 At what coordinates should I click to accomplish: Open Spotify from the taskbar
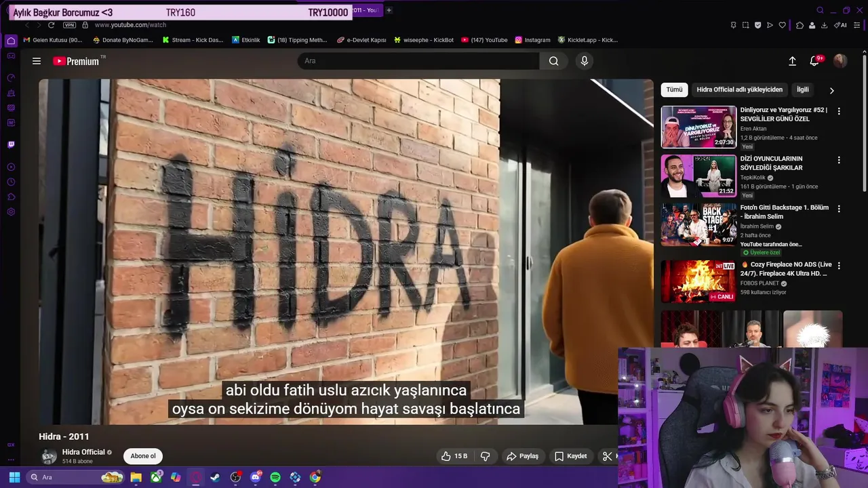(x=275, y=477)
